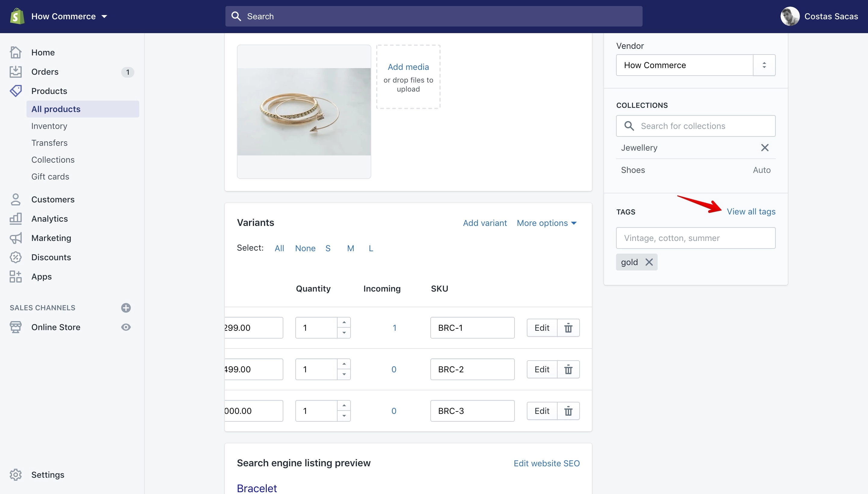Viewport: 868px width, 494px height.
Task: Open Collections submenu item
Action: tap(53, 160)
